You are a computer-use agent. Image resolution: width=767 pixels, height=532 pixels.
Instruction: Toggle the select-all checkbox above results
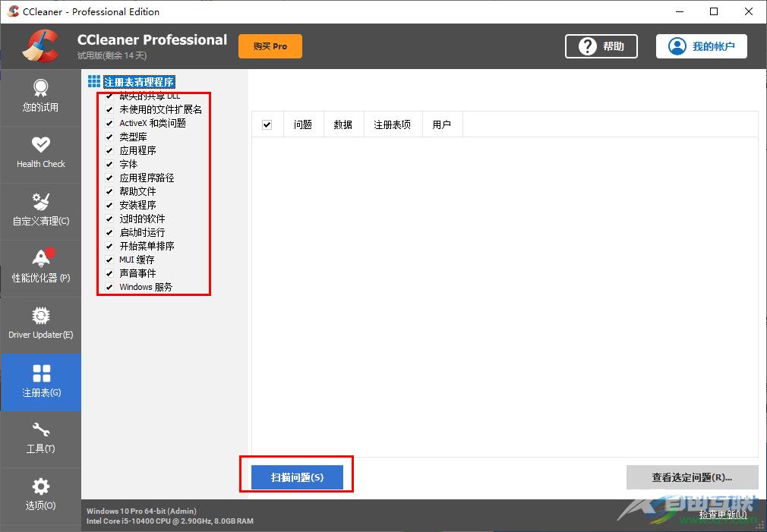pyautogui.click(x=267, y=124)
